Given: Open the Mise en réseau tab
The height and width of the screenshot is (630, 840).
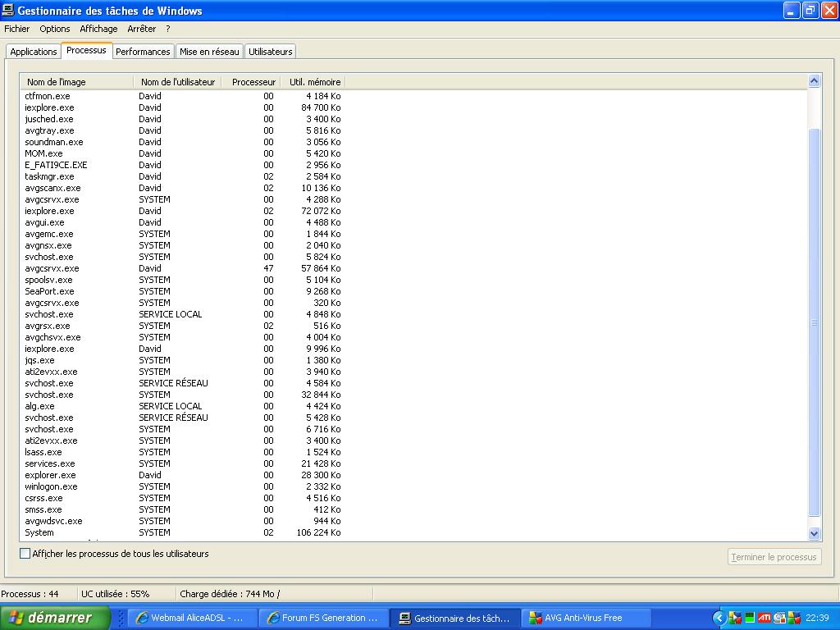Looking at the screenshot, I should 209,52.
